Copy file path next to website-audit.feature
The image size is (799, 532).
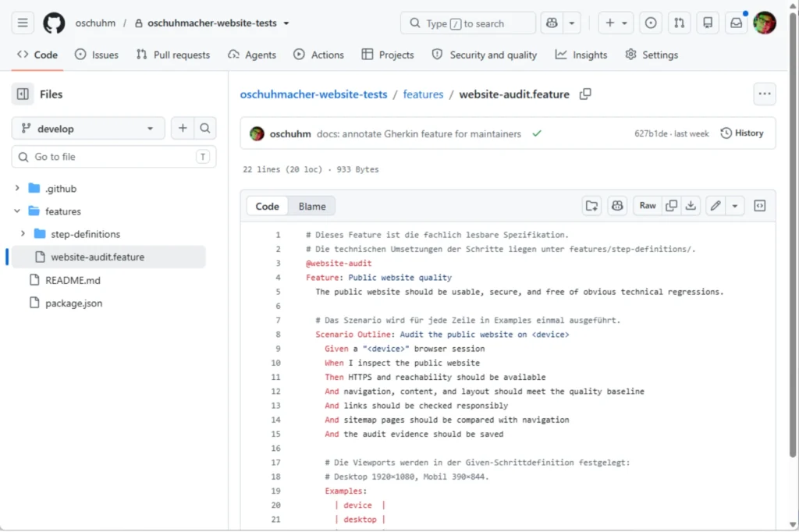(x=585, y=94)
